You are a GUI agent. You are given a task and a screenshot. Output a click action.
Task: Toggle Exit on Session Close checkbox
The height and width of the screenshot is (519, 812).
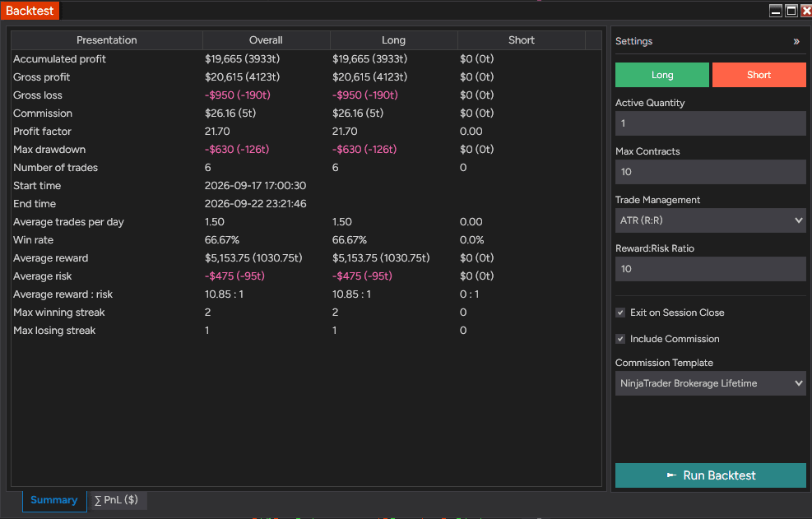(619, 313)
